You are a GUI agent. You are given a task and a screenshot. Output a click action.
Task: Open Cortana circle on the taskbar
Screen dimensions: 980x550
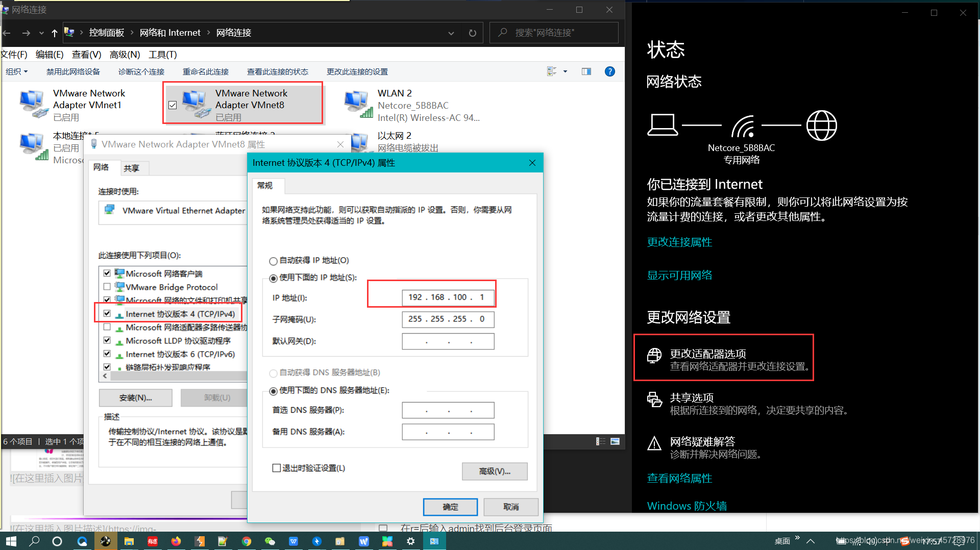(57, 541)
